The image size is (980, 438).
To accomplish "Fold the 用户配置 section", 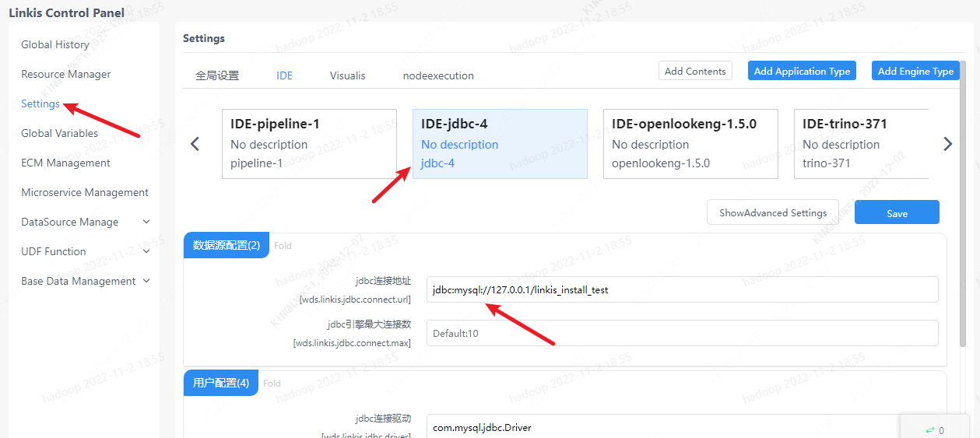I will click(x=272, y=384).
